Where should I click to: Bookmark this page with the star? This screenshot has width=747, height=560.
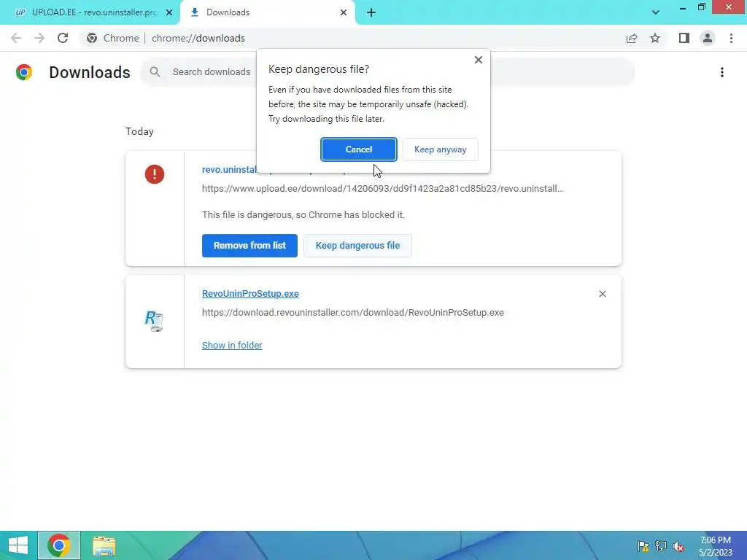tap(655, 38)
